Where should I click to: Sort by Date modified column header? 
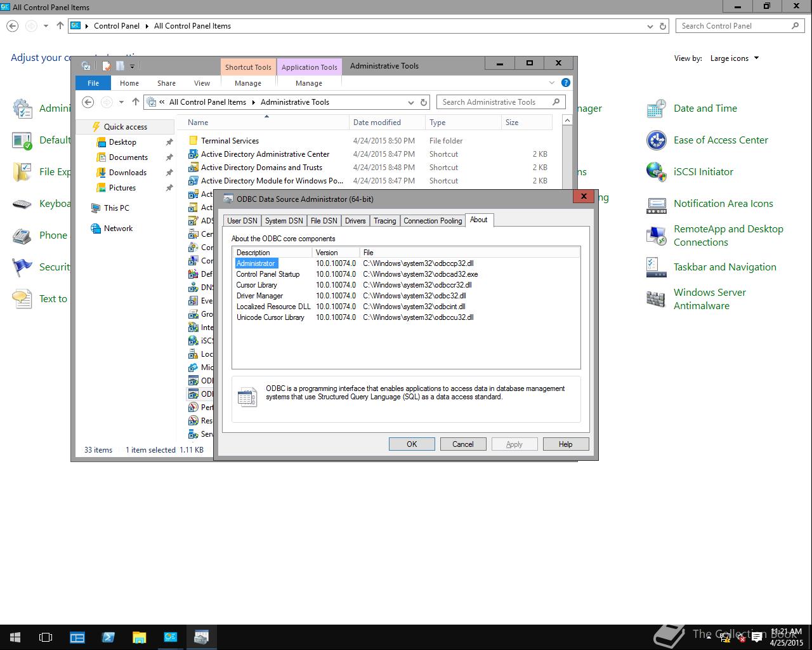pyautogui.click(x=387, y=123)
